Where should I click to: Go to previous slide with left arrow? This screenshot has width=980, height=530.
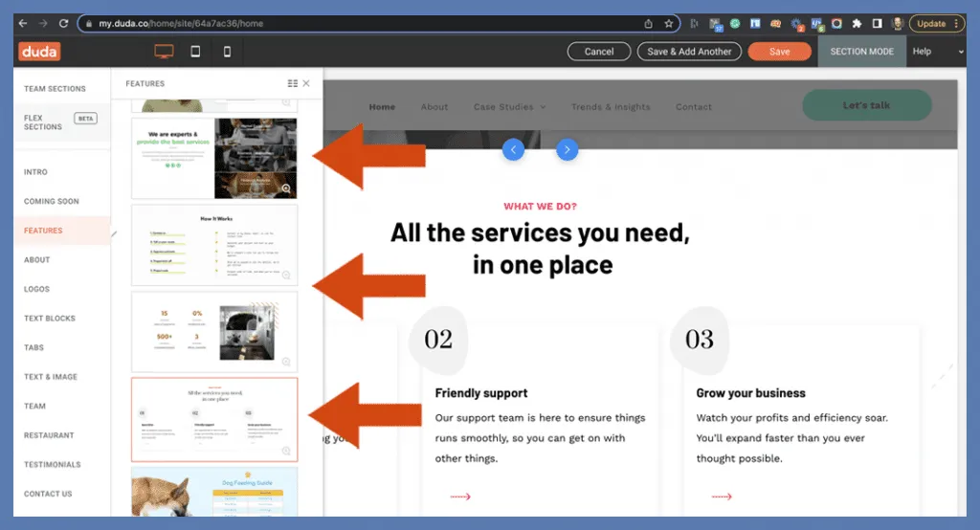click(x=513, y=149)
